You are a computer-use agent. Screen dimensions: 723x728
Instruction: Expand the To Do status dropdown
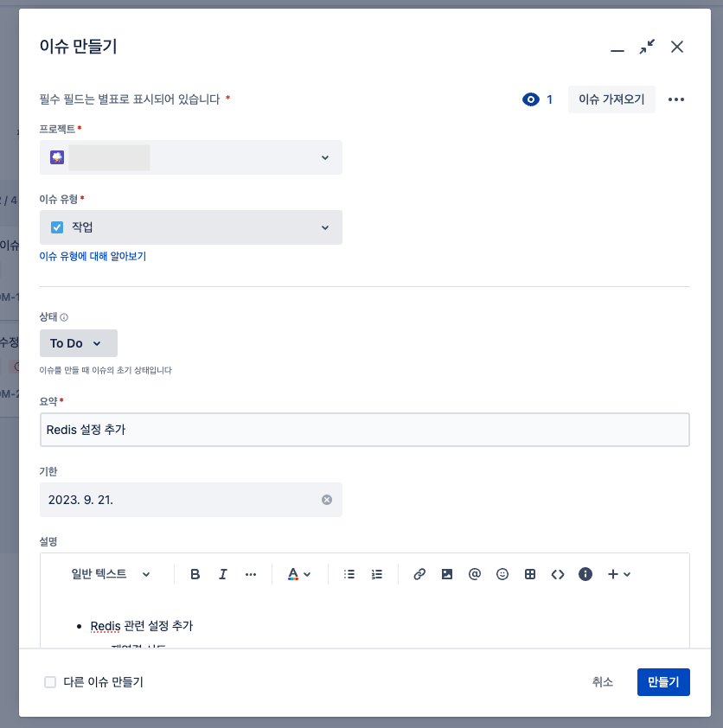click(x=79, y=343)
